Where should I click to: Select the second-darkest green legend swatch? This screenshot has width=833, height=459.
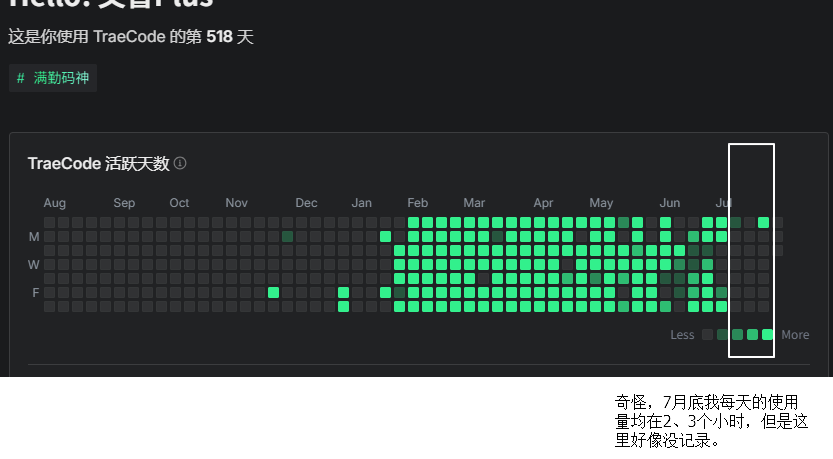tap(722, 334)
